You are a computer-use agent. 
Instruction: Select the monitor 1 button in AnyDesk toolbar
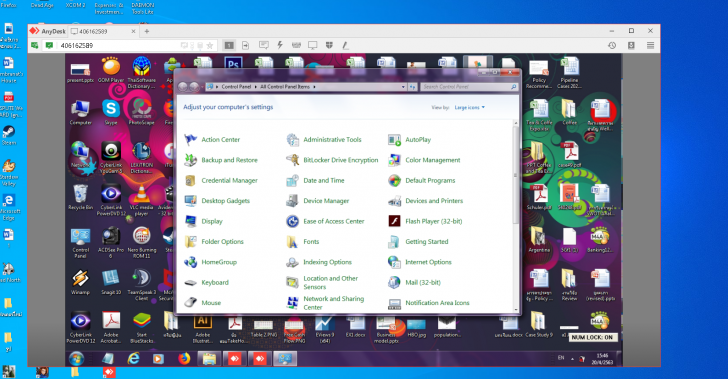[229, 45]
